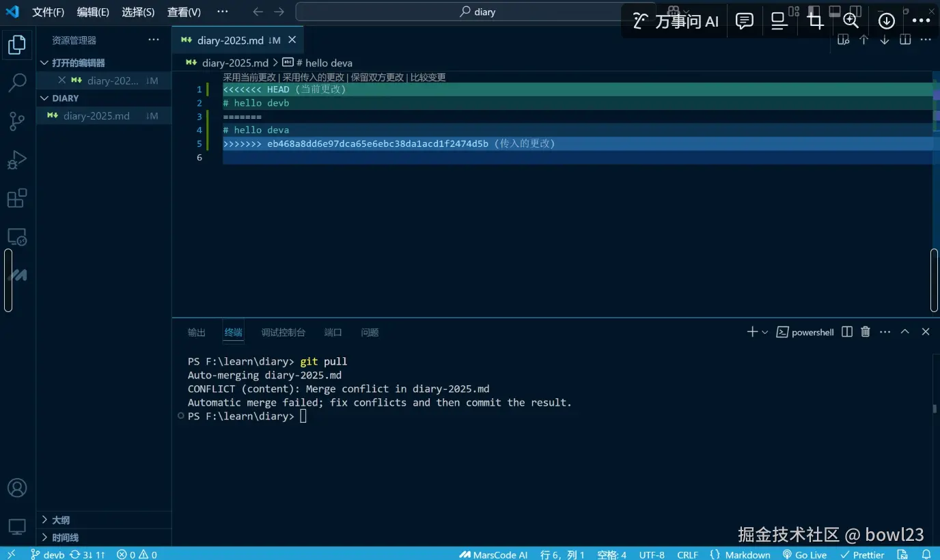Switch to the 输出 panel tab

tap(197, 333)
